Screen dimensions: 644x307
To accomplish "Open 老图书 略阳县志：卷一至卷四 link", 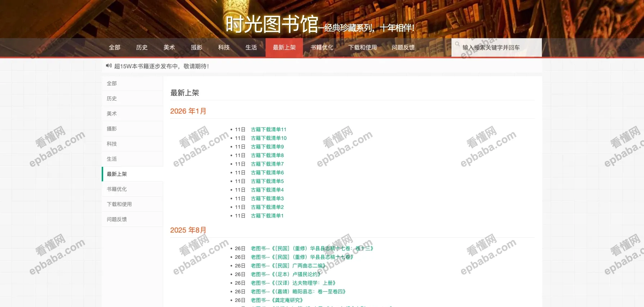I will click(x=299, y=292).
